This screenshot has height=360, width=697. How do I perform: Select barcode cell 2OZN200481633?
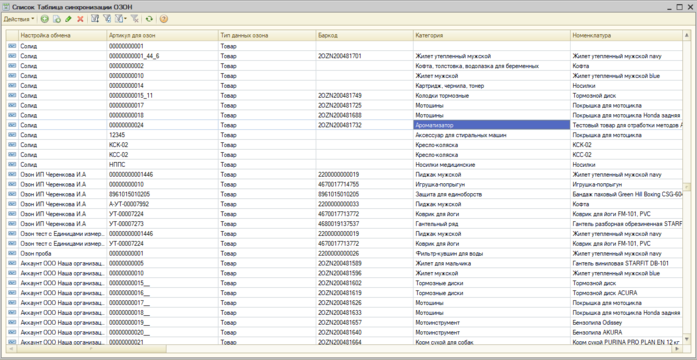pos(365,312)
